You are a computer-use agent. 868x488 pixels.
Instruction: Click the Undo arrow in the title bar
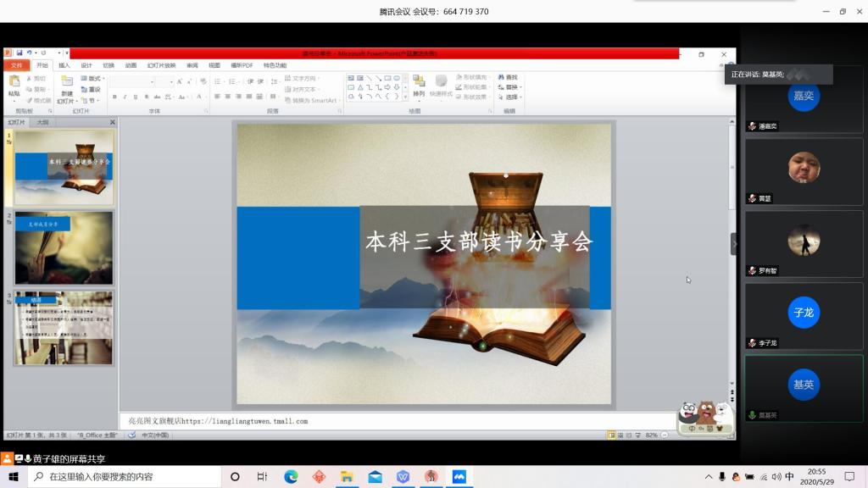coord(29,53)
